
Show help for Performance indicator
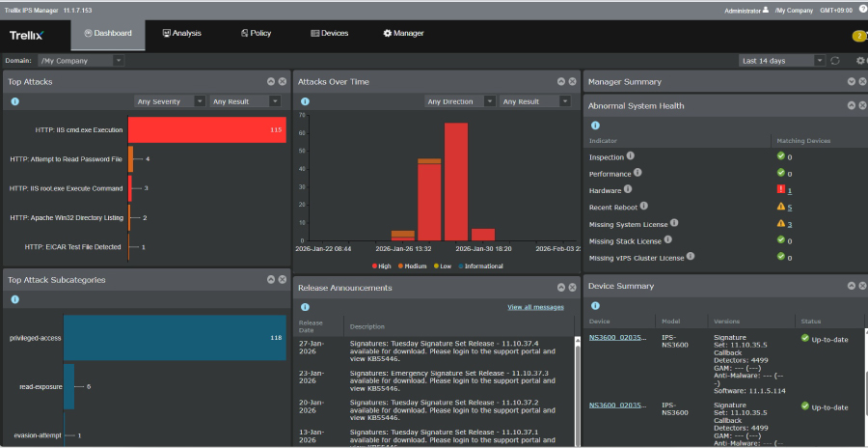pos(637,173)
